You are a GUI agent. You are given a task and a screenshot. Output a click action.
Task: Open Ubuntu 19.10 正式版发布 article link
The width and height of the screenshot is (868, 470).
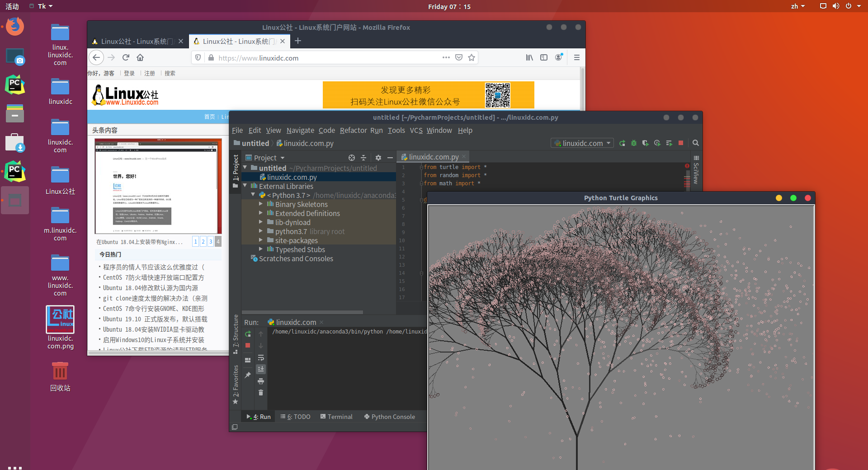[155, 319]
